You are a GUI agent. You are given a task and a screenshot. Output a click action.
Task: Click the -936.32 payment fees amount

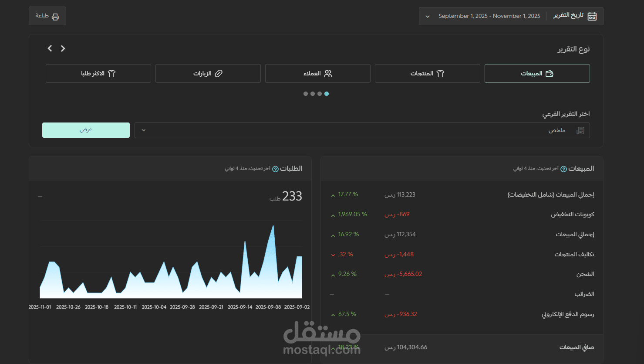401,314
